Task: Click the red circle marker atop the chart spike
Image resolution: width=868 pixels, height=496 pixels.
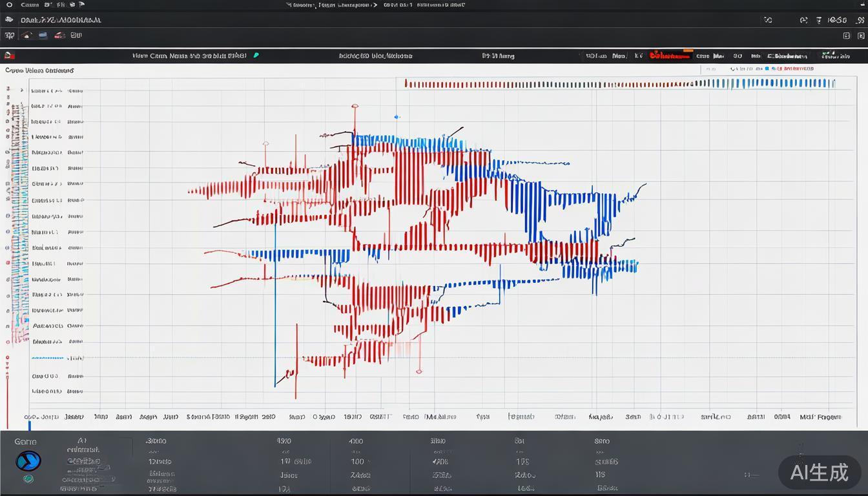Action: pos(355,107)
